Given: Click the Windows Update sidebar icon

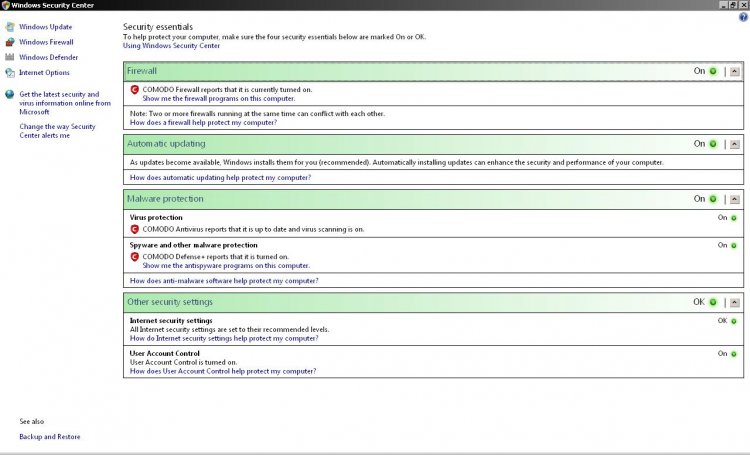Looking at the screenshot, I should pos(10,27).
